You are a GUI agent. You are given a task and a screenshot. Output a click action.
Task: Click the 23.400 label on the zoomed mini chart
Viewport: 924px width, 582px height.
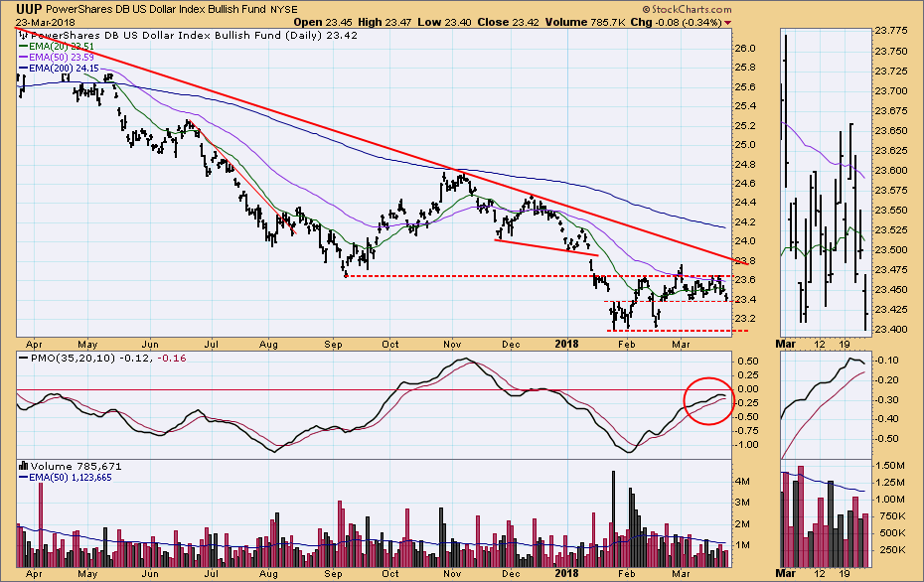(891, 329)
